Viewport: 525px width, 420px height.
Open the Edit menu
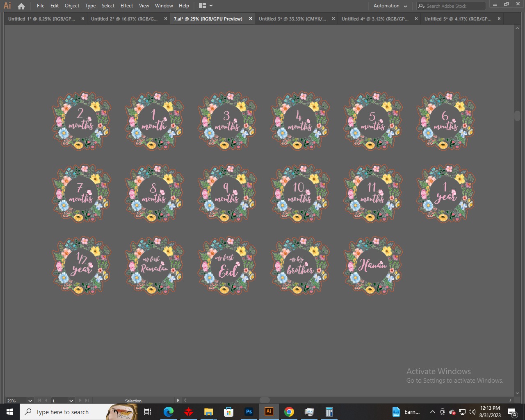pyautogui.click(x=55, y=6)
